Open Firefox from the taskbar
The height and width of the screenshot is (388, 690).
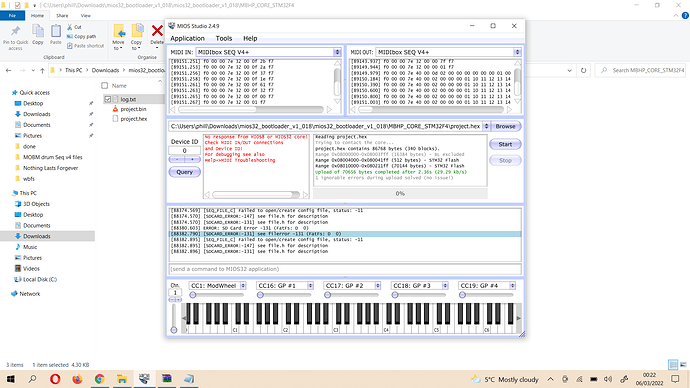click(77, 379)
